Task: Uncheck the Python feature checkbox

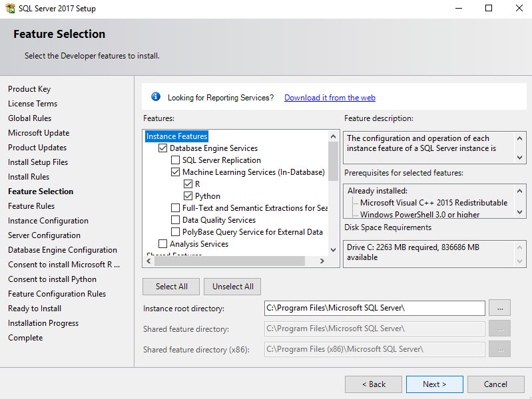Action: [188, 196]
